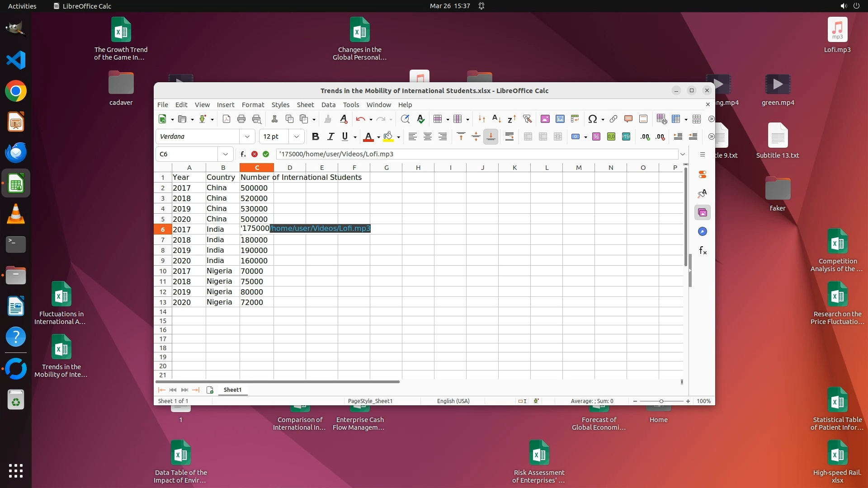Click the Sort Ascending icon

click(496, 119)
